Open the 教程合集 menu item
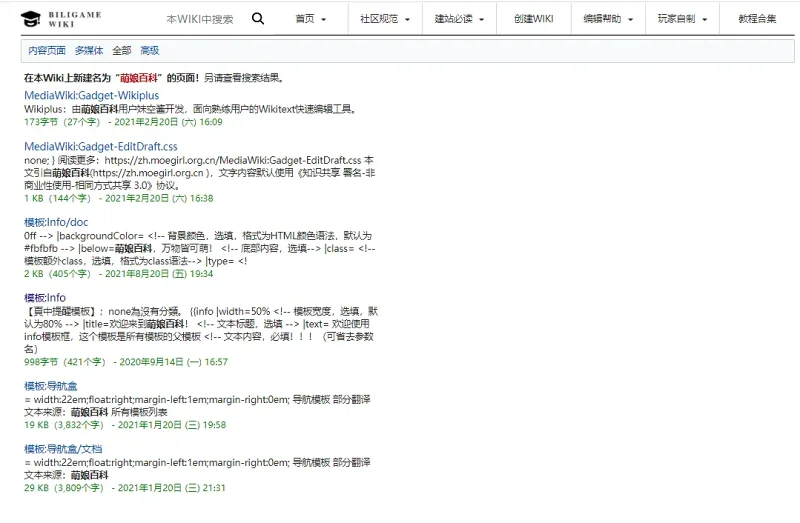 pos(757,19)
